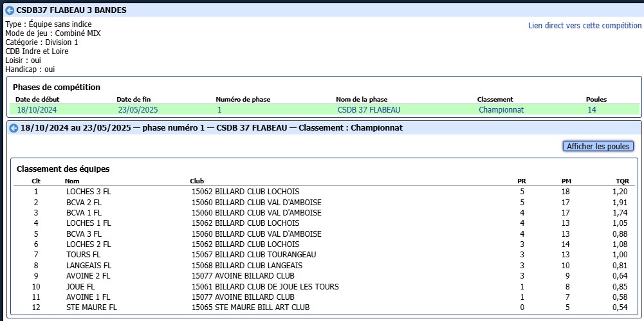Select team LOCHES 2 FL
The image size is (644, 321).
(x=89, y=244)
